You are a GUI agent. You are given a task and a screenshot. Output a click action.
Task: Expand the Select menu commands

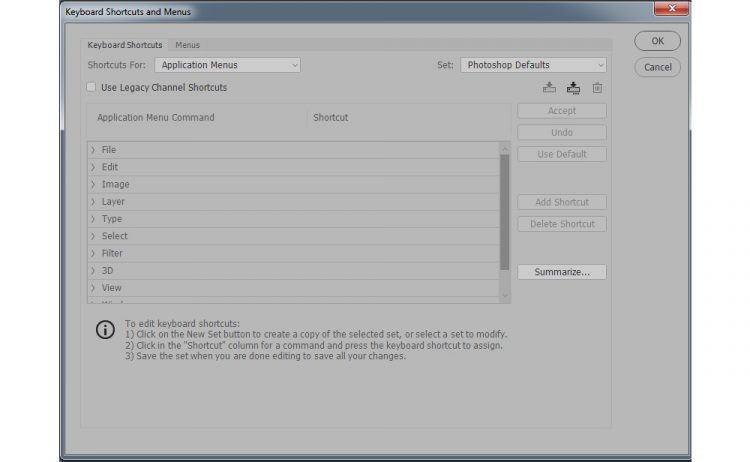[x=93, y=236]
